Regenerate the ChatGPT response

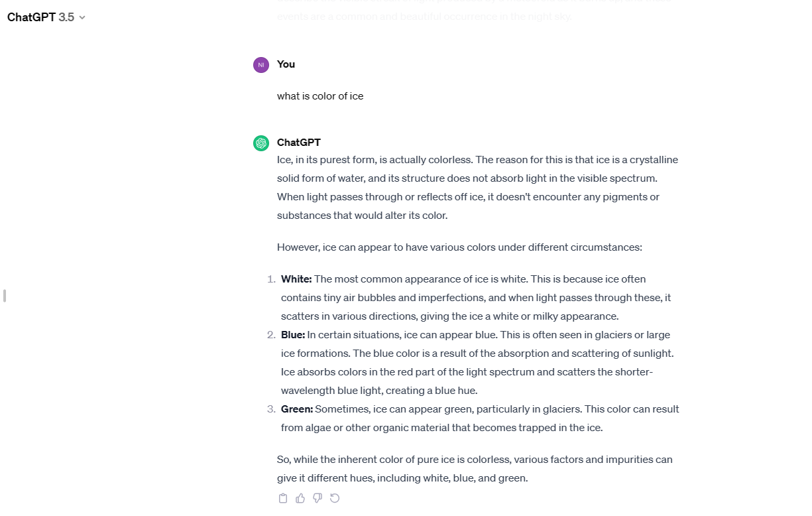[335, 498]
